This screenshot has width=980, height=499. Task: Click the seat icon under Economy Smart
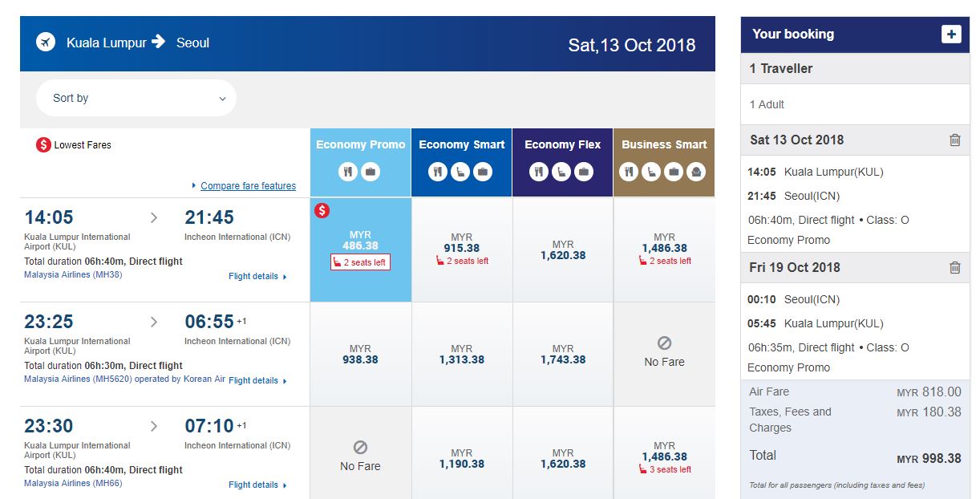[x=460, y=171]
